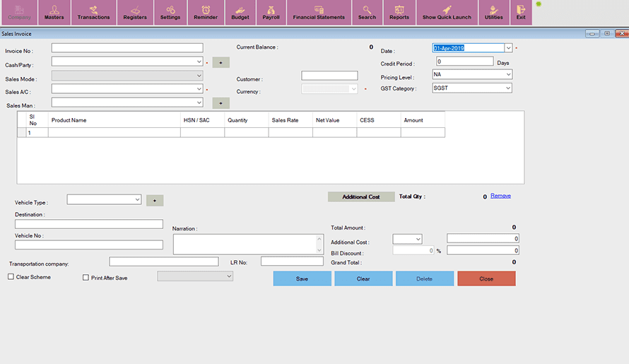This screenshot has height=364, width=629.
Task: Click Sales Rate cell in row 1
Action: pos(290,132)
